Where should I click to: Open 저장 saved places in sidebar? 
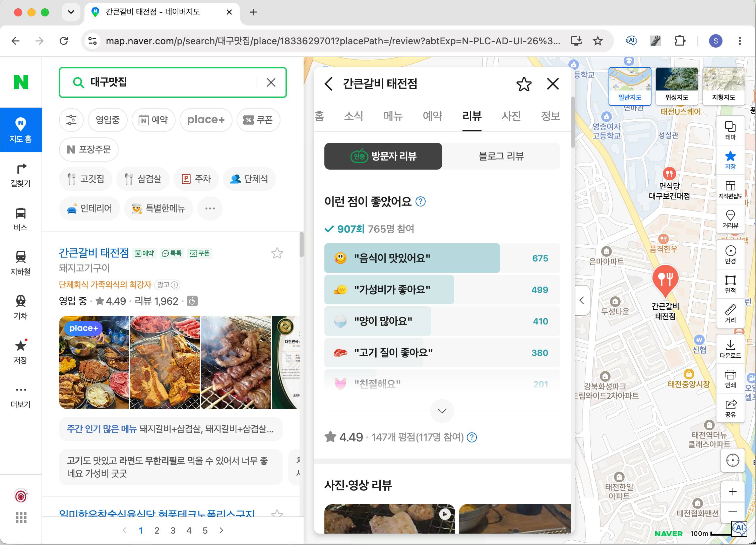(21, 352)
